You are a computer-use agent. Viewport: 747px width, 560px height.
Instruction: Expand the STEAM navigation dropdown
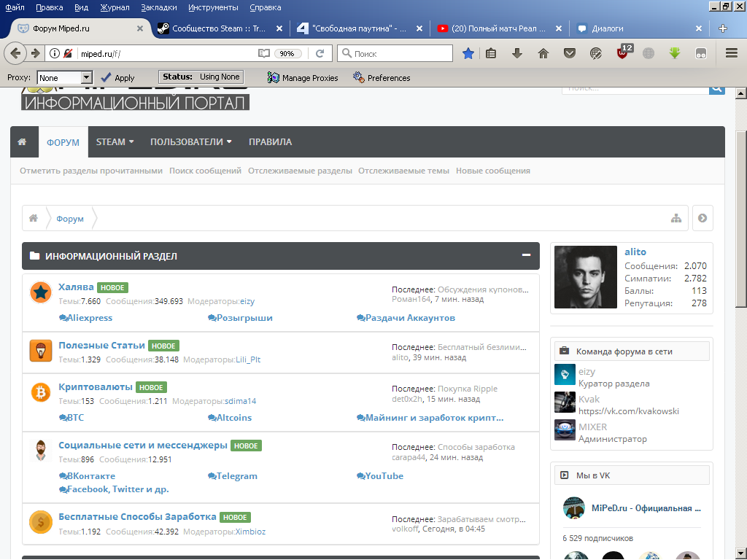[x=115, y=142]
